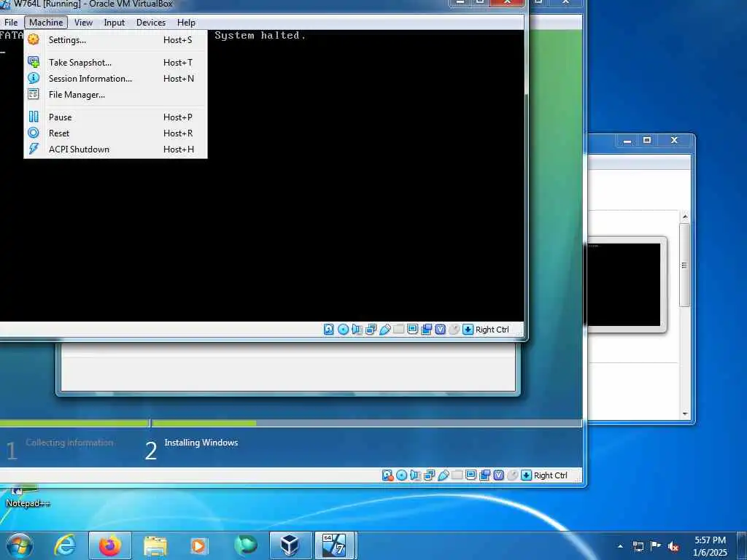Click 'Right Ctrl' text in W764L status bar
The image size is (747, 560).
(x=492, y=330)
